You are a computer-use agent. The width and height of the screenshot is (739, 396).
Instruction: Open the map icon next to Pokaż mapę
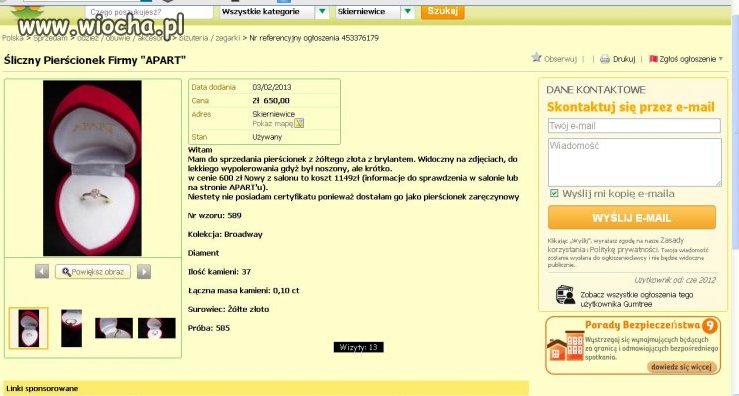(299, 124)
